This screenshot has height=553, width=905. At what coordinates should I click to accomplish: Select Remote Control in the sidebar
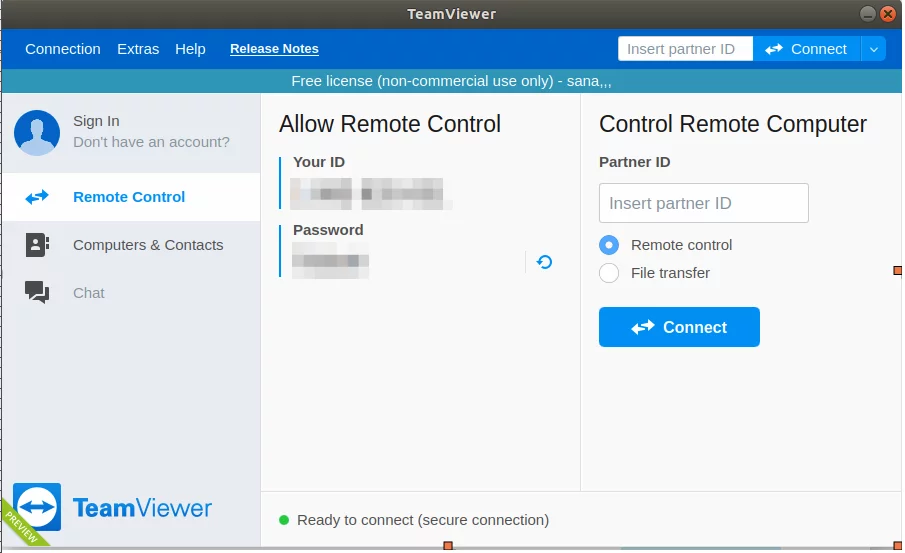point(132,197)
